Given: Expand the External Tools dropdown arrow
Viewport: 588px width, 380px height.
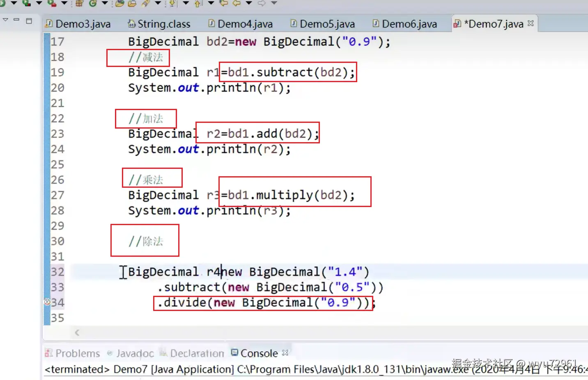Looking at the screenshot, I should point(64,3).
